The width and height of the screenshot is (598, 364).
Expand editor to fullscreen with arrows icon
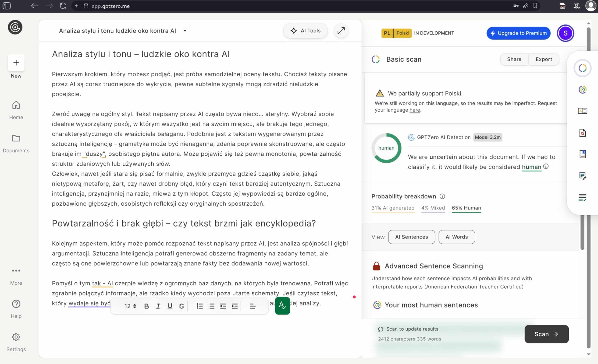click(x=341, y=31)
